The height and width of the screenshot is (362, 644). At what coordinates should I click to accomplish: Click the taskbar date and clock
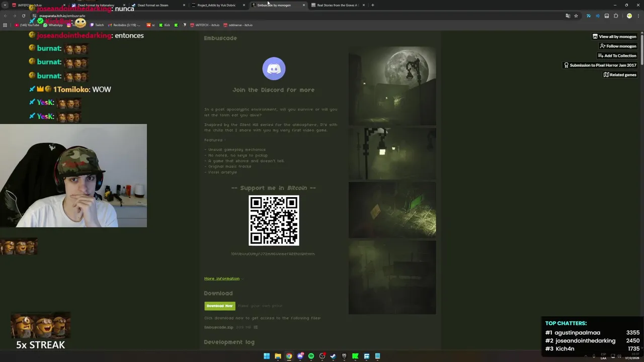pos(633,356)
